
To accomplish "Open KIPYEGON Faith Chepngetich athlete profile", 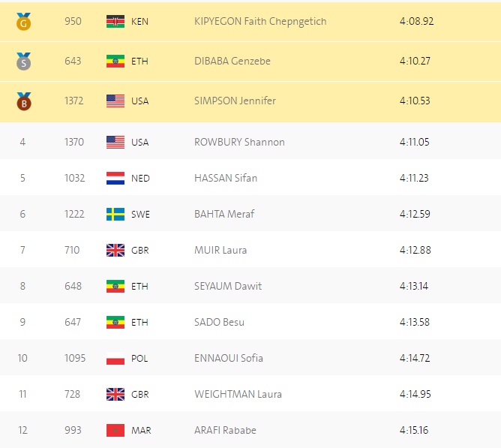I will (260, 22).
